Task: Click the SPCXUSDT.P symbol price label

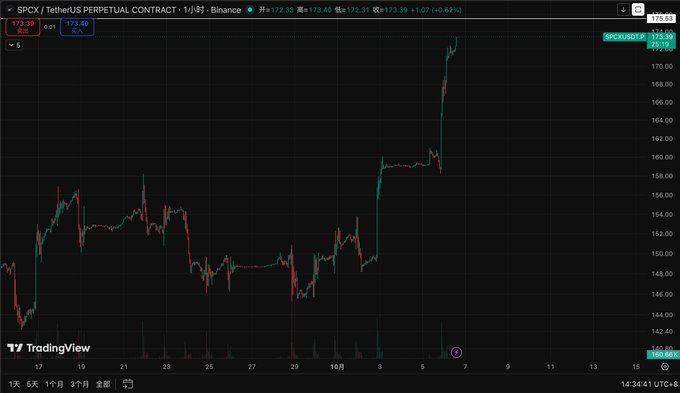Action: click(x=624, y=37)
